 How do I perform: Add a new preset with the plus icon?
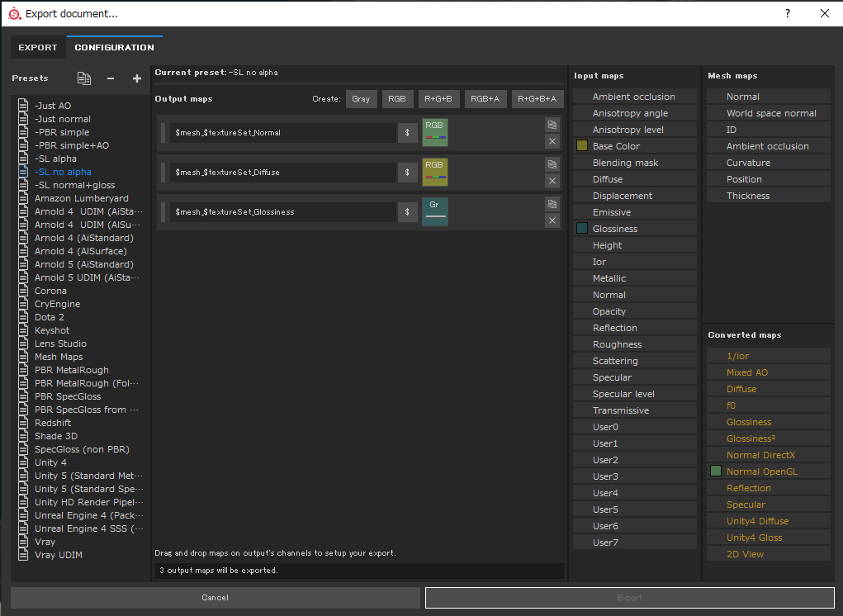point(137,78)
